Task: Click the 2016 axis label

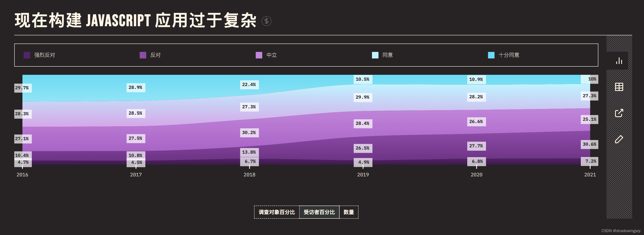Action: [22, 175]
